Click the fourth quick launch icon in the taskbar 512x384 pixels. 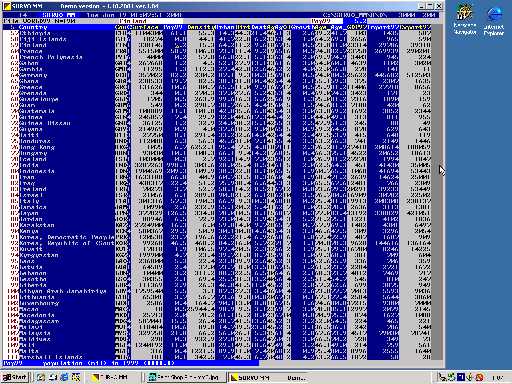pyautogui.click(x=76, y=377)
